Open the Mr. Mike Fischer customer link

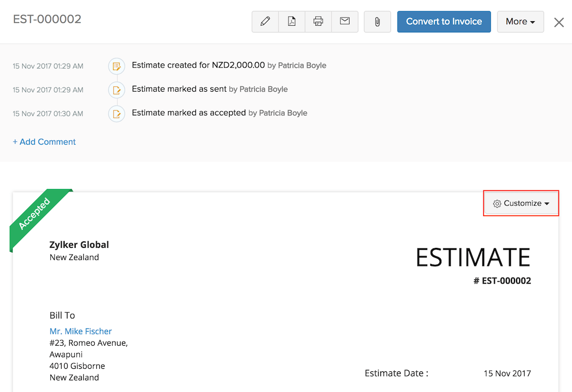coord(81,331)
